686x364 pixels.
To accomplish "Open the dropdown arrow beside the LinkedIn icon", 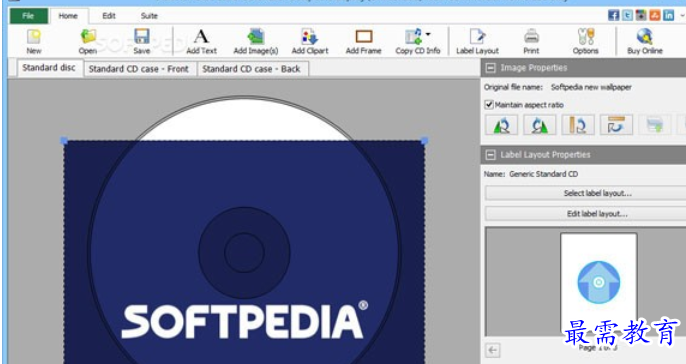I will [682, 15].
